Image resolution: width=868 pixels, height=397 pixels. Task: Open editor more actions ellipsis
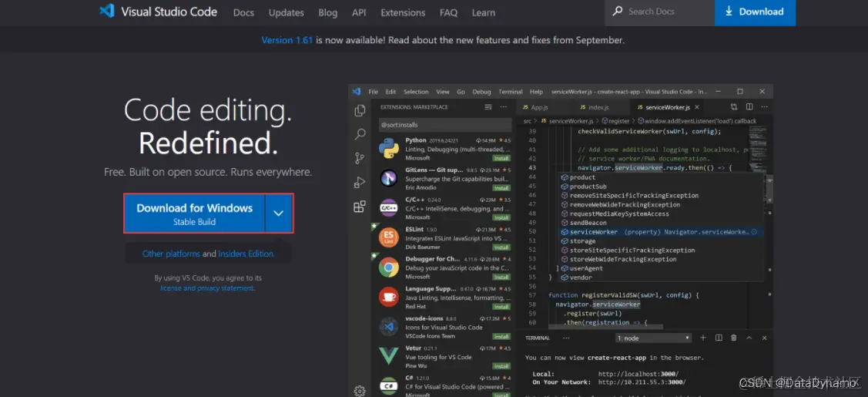764,107
